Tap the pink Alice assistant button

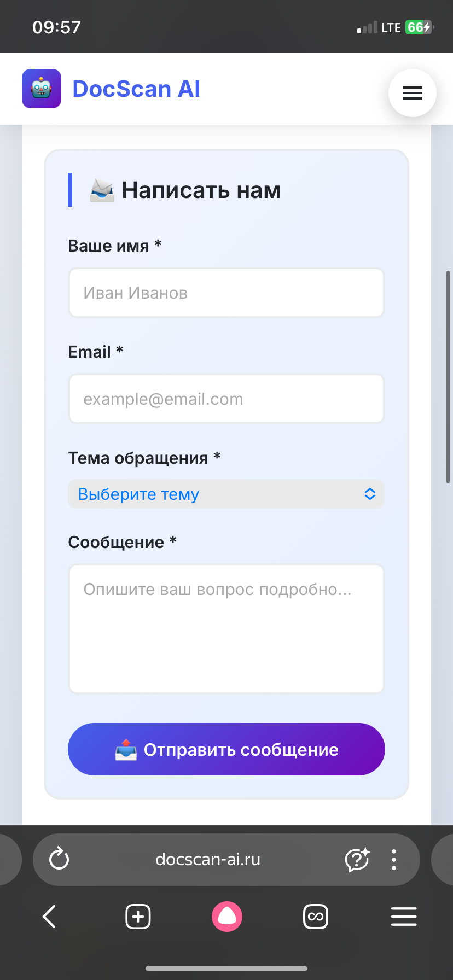click(x=226, y=917)
